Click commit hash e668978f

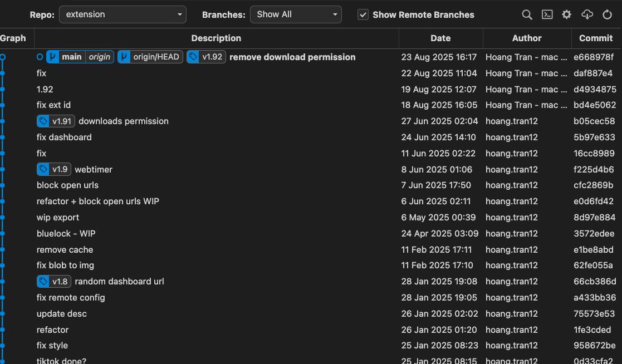click(594, 57)
